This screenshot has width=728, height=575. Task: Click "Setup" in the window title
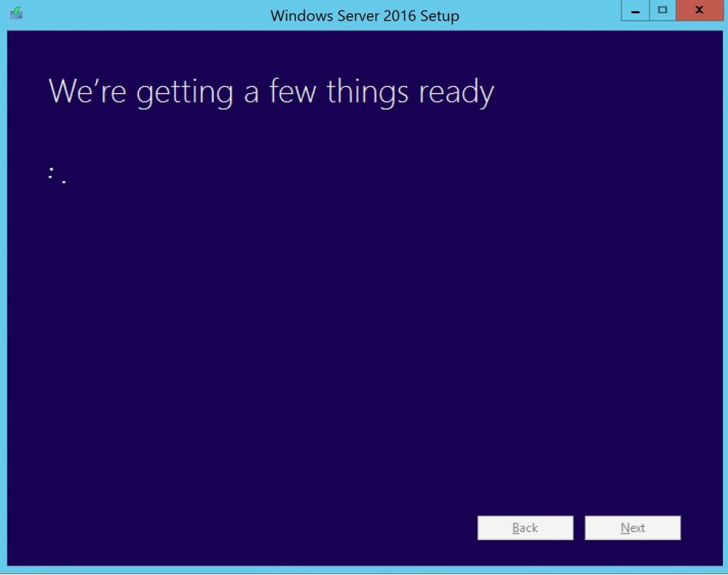pyautogui.click(x=439, y=16)
